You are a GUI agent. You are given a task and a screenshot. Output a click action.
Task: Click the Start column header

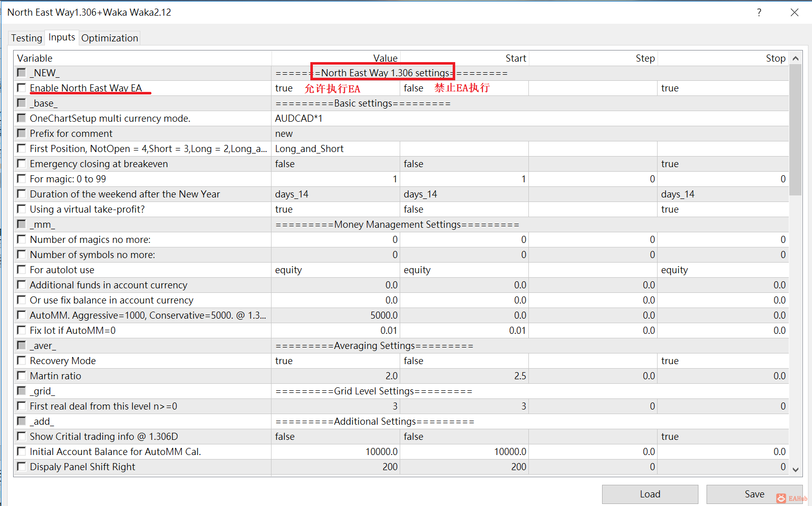[464, 58]
